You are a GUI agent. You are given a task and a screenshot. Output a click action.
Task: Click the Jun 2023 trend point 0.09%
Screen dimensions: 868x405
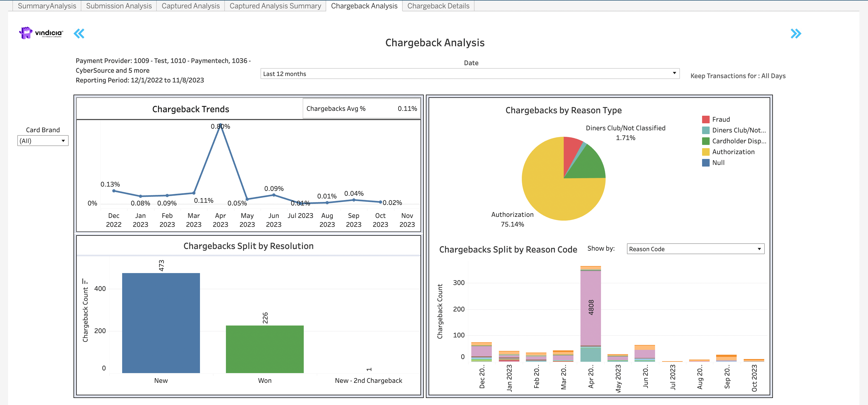pyautogui.click(x=273, y=195)
